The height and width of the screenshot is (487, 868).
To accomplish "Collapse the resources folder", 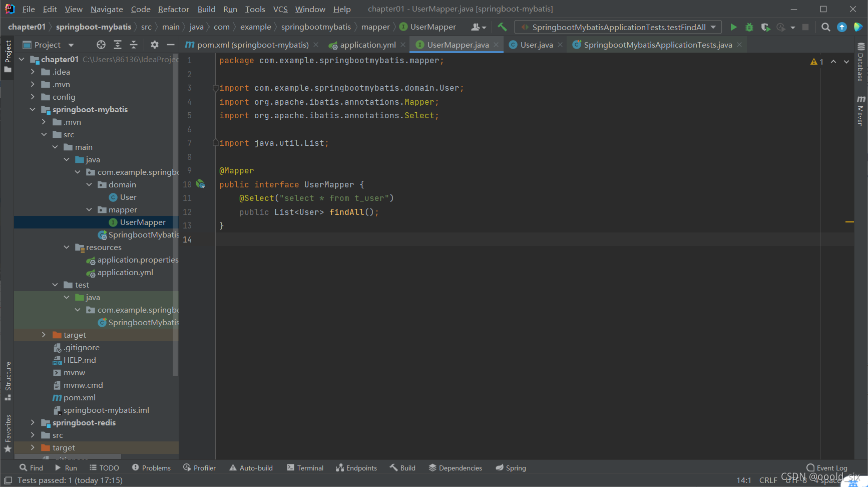I will (x=67, y=247).
